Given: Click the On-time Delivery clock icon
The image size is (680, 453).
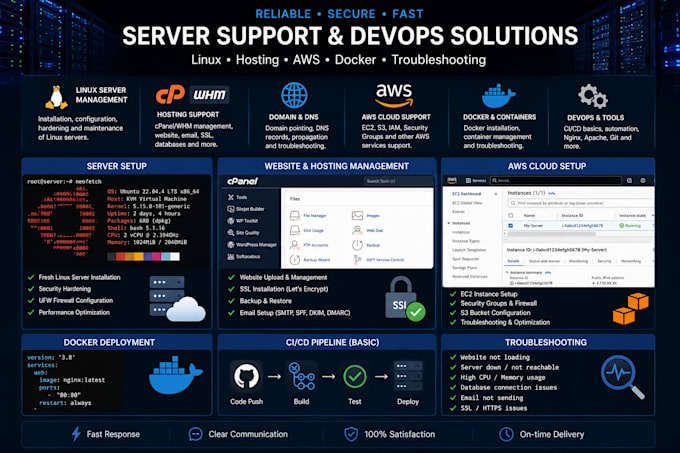Looking at the screenshot, I should click(x=506, y=434).
